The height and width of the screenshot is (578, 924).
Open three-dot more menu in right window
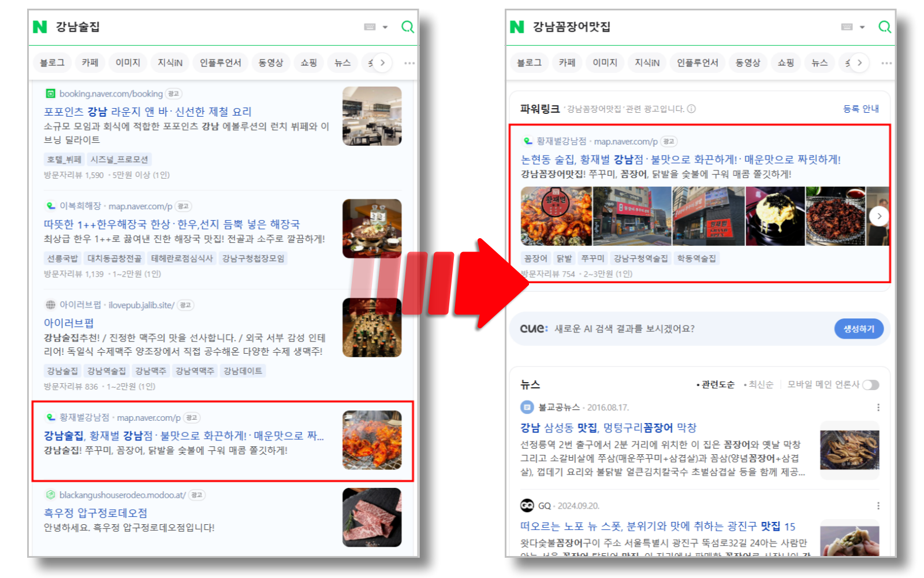(886, 63)
